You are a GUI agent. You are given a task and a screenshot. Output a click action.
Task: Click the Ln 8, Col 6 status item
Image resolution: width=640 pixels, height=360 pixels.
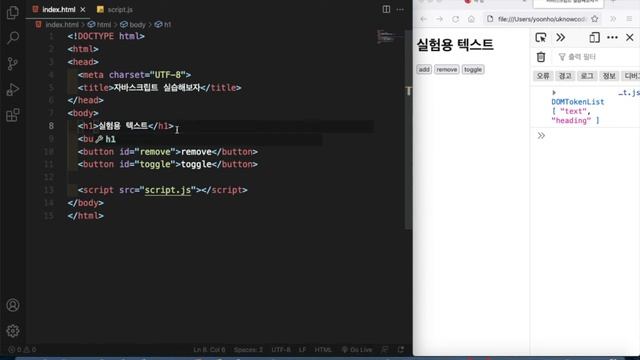tap(209, 350)
